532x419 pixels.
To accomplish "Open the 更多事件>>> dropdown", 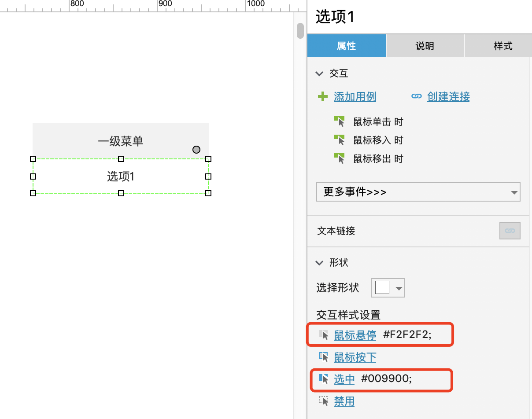I will click(418, 192).
